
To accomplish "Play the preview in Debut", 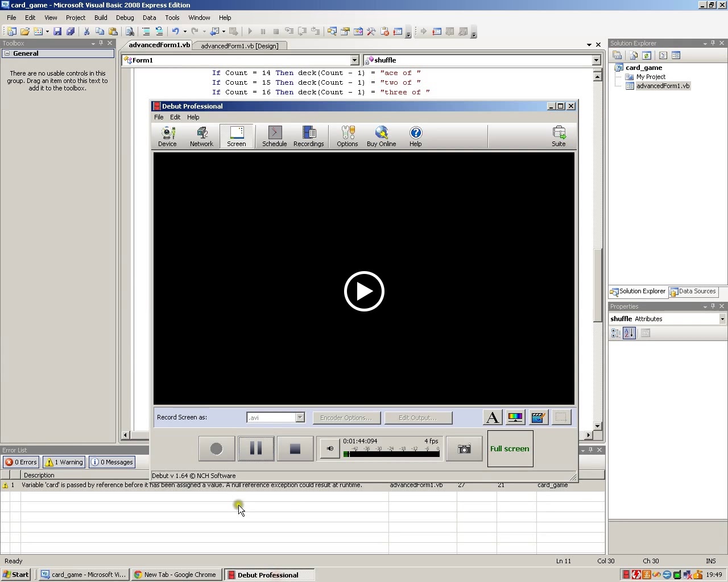I will (364, 291).
